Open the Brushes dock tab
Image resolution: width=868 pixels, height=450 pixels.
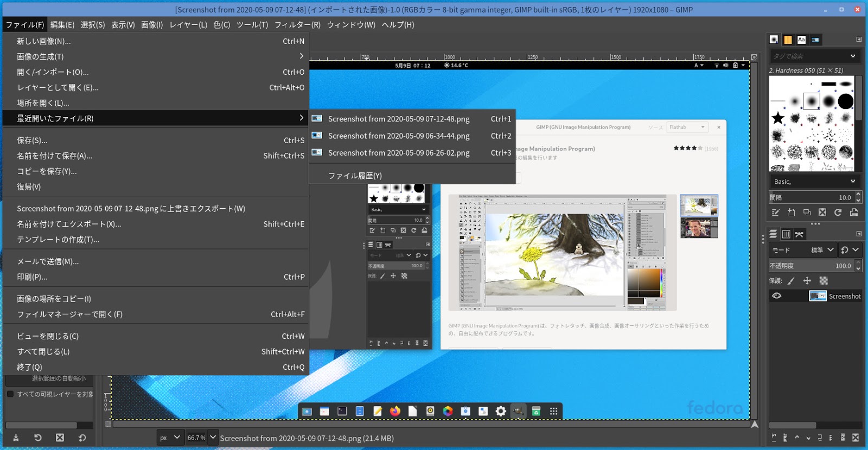click(x=774, y=40)
